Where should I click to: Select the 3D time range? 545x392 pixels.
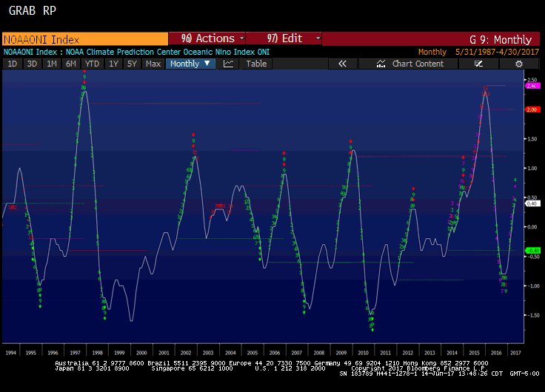pyautogui.click(x=32, y=64)
